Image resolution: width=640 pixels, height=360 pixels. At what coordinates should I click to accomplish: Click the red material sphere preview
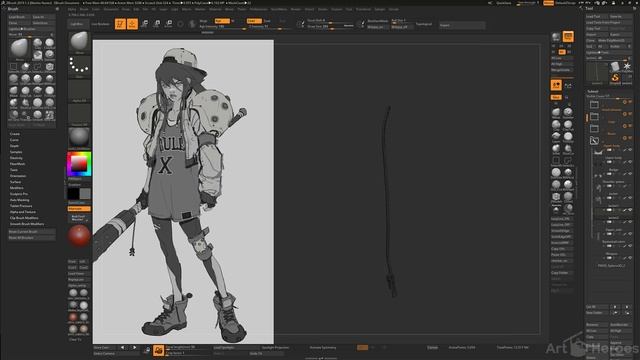coord(79,236)
